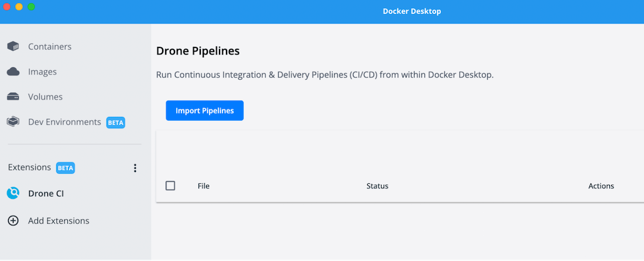Image resolution: width=644 pixels, height=261 pixels.
Task: Sort by the File column header
Action: (204, 186)
